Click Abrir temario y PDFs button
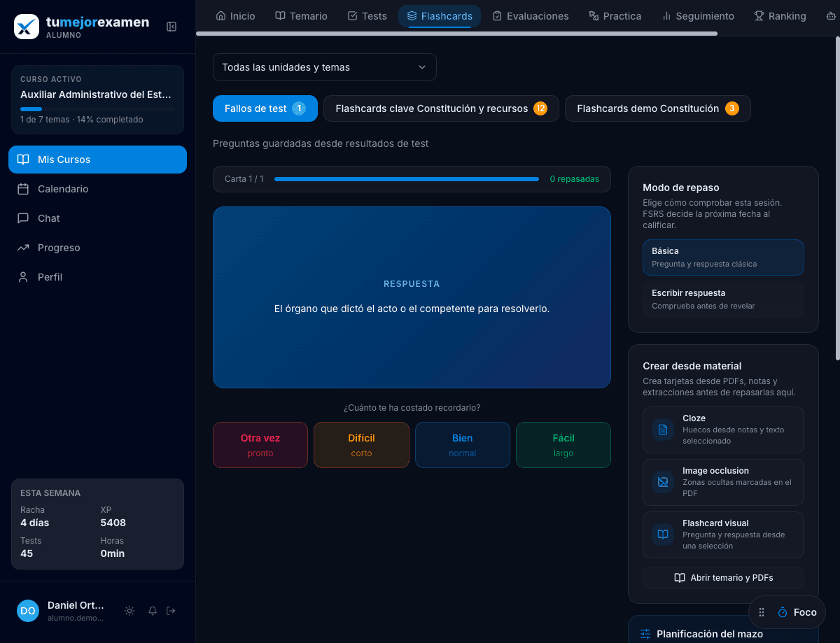Image resolution: width=840 pixels, height=643 pixels. pos(723,578)
